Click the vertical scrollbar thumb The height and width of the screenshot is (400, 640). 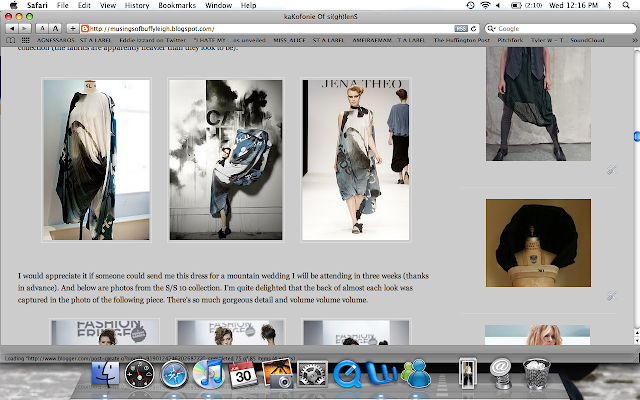click(x=636, y=136)
